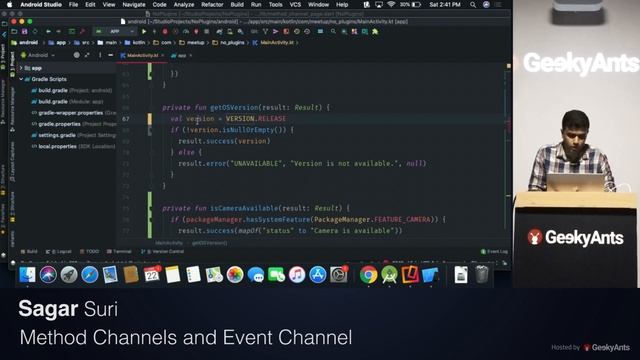
Task: Open the Android project view dropdown
Action: click(x=38, y=55)
